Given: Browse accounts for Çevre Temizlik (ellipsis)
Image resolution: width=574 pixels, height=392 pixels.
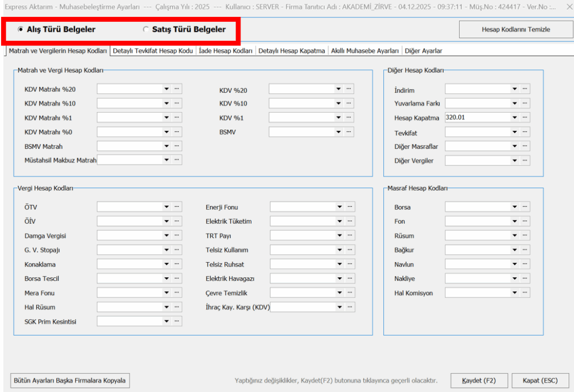Looking at the screenshot, I should tap(350, 292).
